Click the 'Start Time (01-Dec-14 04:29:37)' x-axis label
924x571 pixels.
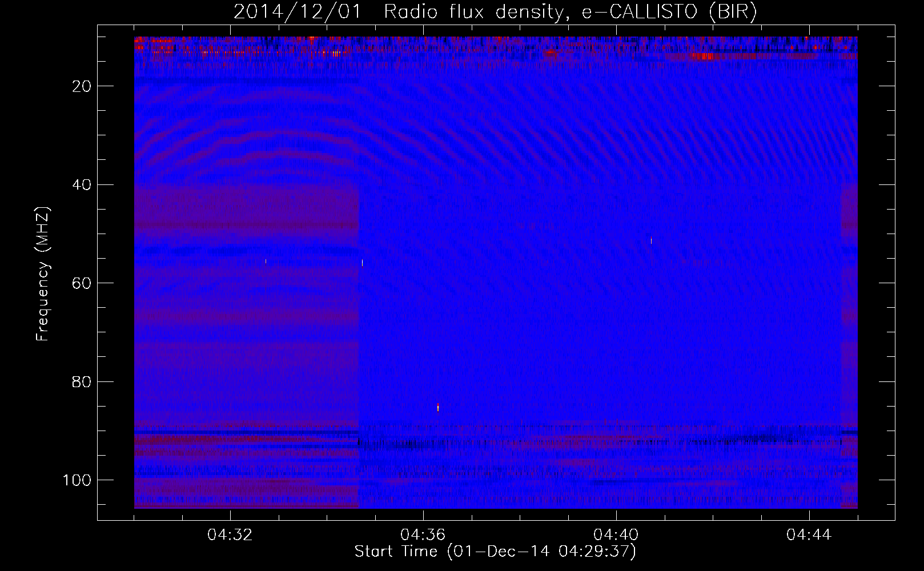point(495,552)
